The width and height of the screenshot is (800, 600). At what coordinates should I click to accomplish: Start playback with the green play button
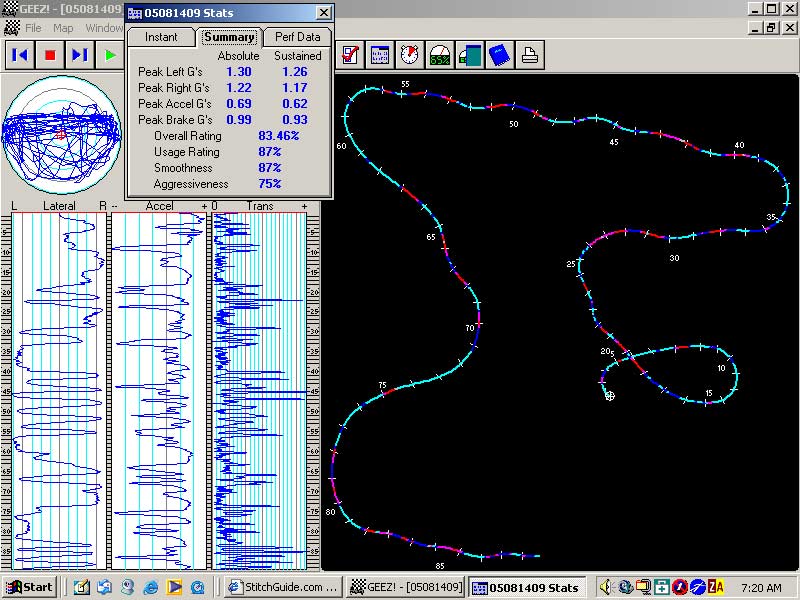(x=110, y=55)
